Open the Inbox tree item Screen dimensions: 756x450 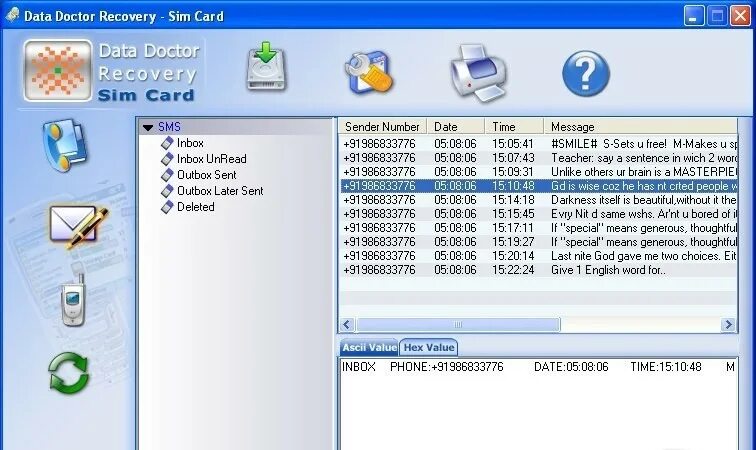click(190, 143)
